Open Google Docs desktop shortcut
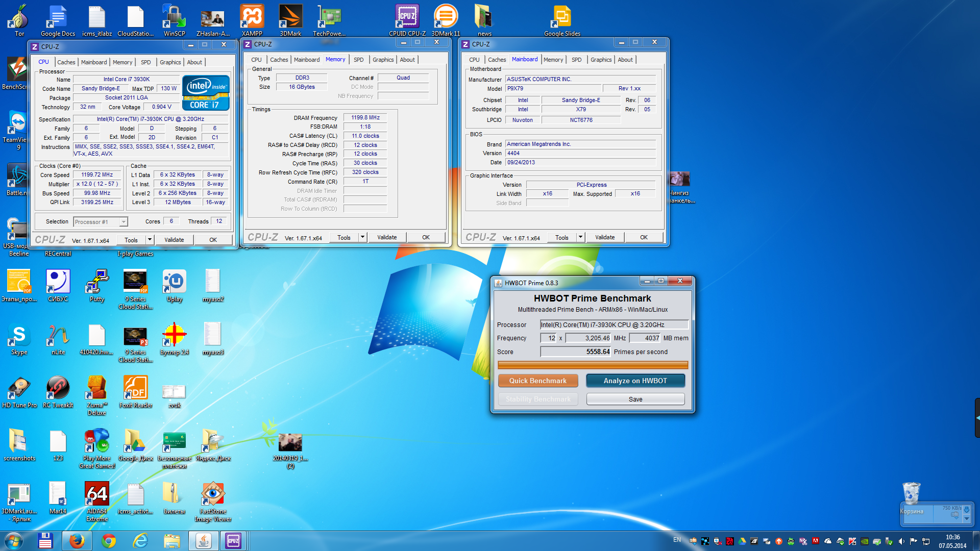The image size is (980, 551). coord(58,20)
